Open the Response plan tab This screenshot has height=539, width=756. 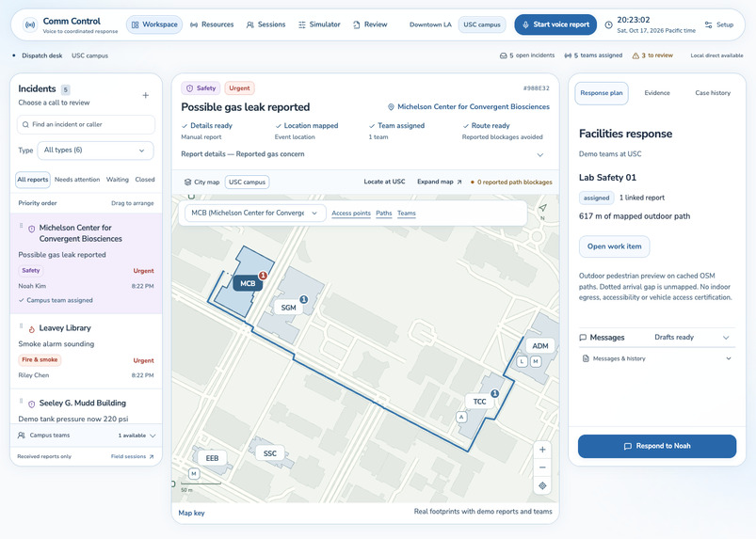602,93
